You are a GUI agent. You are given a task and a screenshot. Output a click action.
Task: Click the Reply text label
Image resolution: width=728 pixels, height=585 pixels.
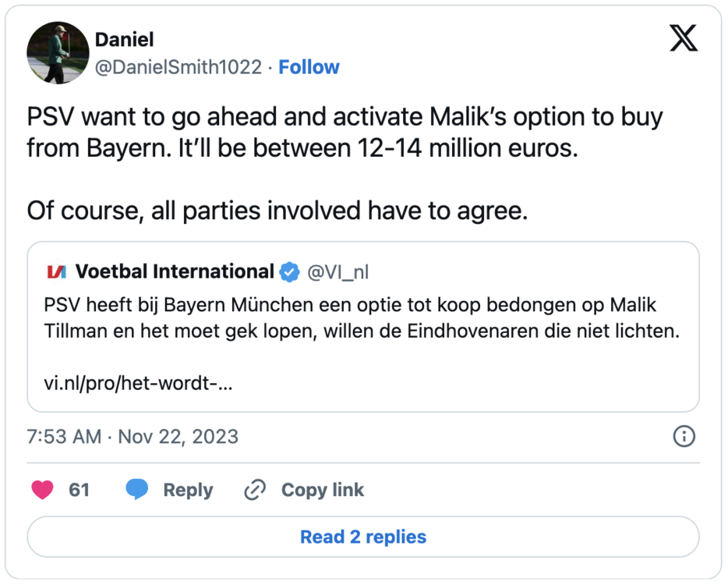(x=188, y=490)
